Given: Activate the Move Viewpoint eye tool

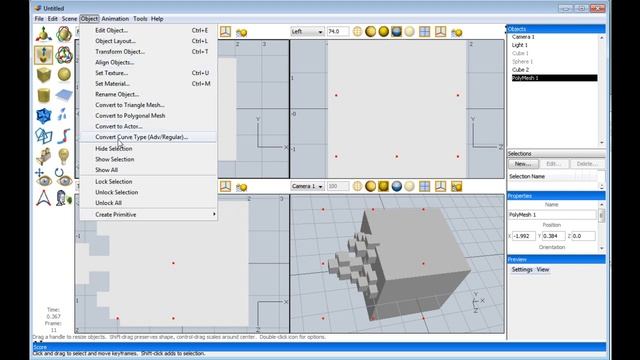Looking at the screenshot, I should [44, 177].
